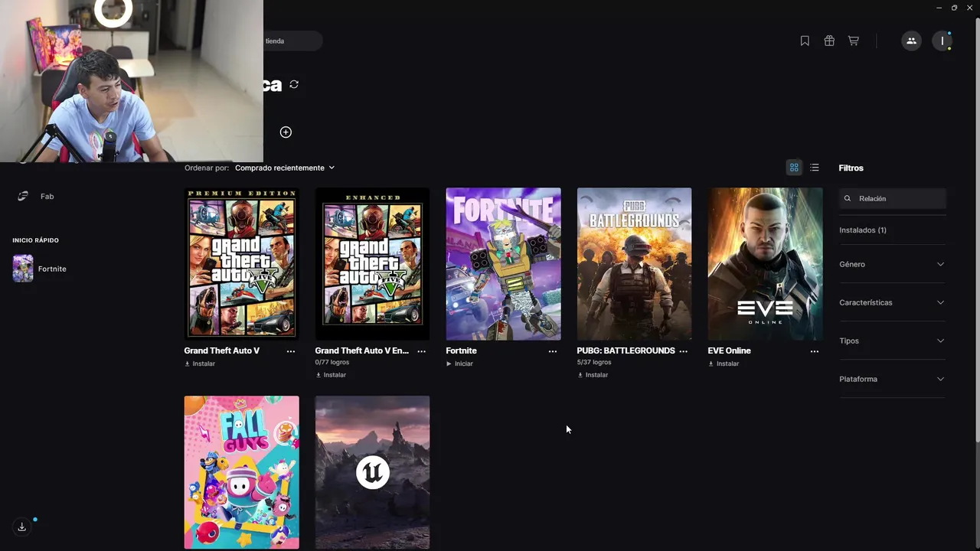Click Instalar under Grand Theft Auto V

click(x=200, y=364)
